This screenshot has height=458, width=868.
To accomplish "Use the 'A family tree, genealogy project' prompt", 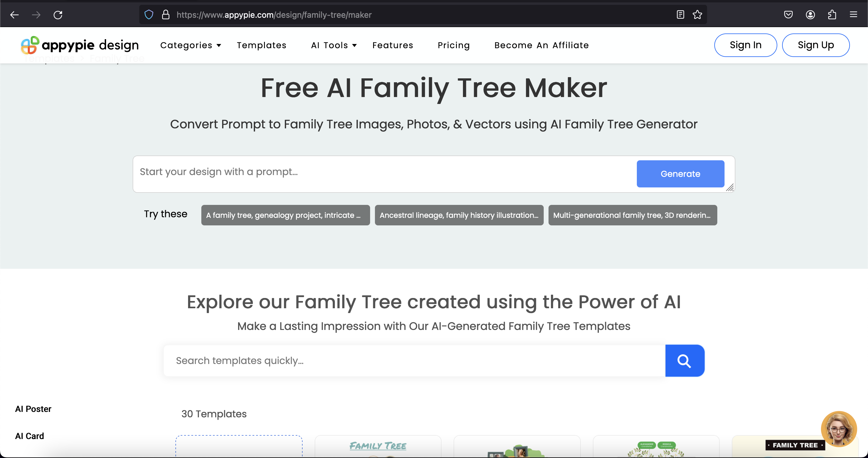I will pos(285,215).
